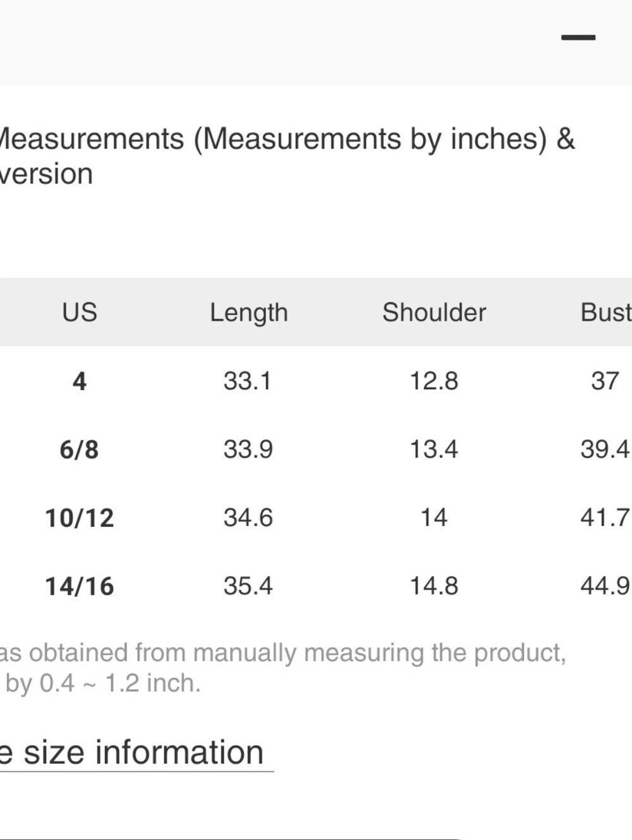This screenshot has height=840, width=632.
Task: Select the Bust column header
Action: pos(605,312)
